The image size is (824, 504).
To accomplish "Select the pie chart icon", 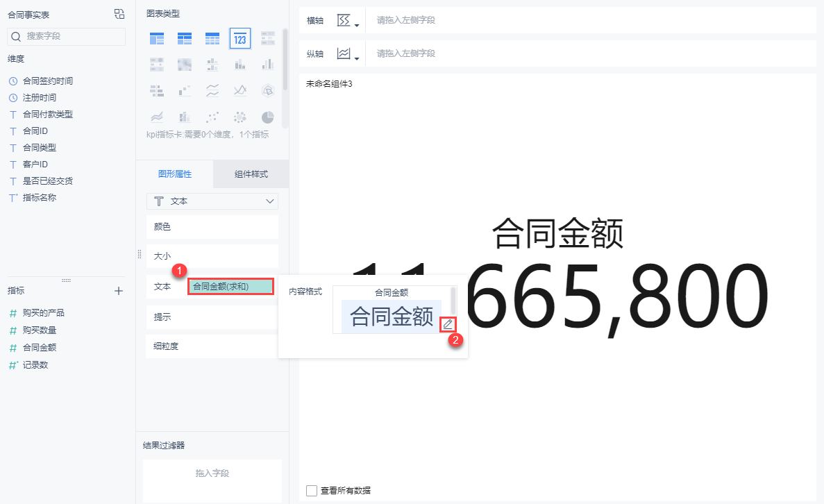I will [x=268, y=117].
